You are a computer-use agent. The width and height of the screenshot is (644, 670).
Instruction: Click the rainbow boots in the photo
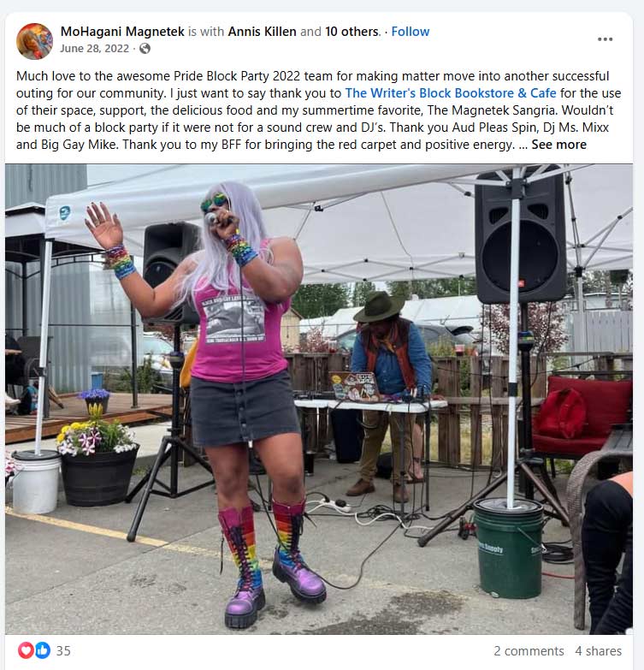click(x=272, y=562)
